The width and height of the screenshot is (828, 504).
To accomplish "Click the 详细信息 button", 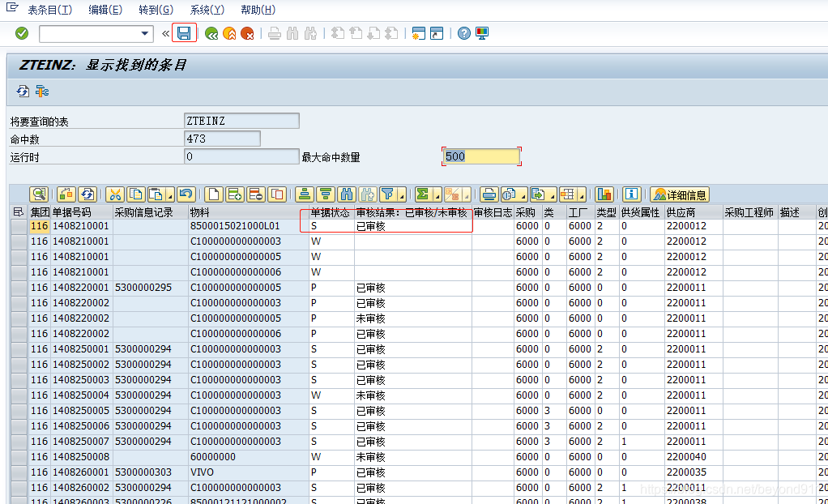I will coord(680,194).
